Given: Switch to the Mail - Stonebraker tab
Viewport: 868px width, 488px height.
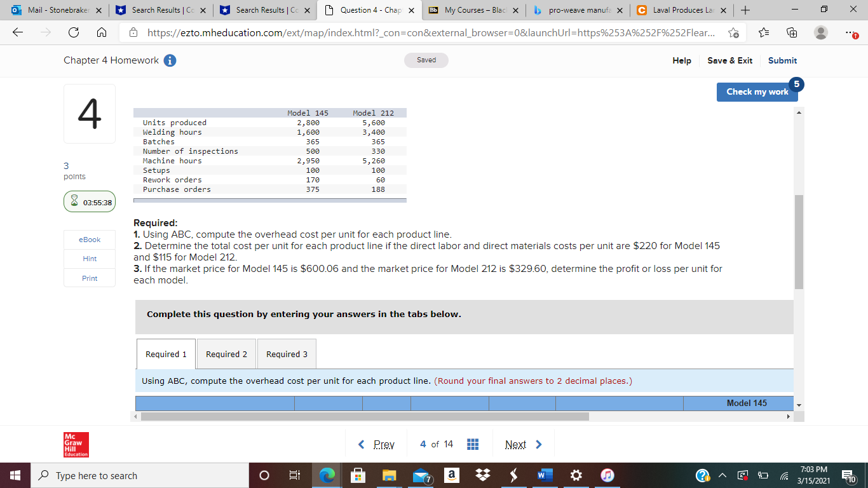Looking at the screenshot, I should (54, 10).
